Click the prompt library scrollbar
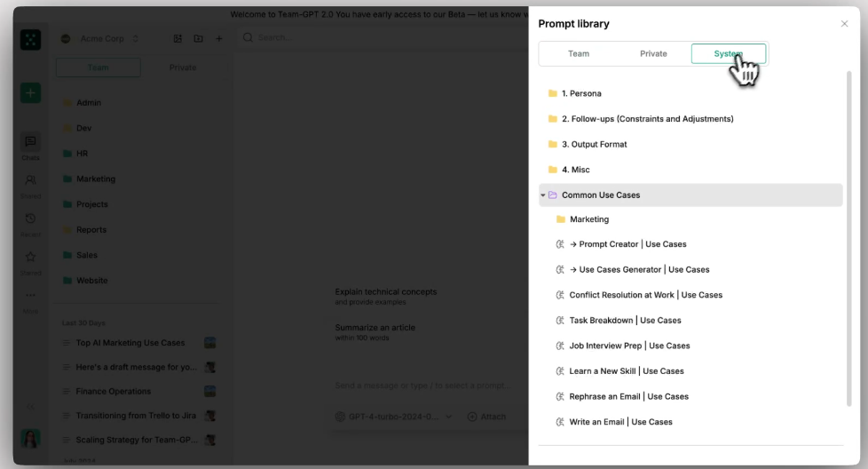The image size is (868, 469). 849,239
